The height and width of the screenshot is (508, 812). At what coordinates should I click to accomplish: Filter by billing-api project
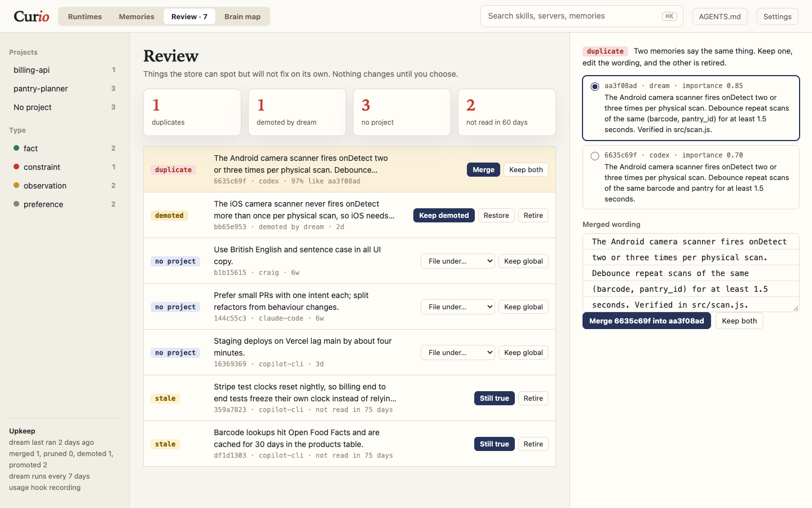pyautogui.click(x=64, y=70)
